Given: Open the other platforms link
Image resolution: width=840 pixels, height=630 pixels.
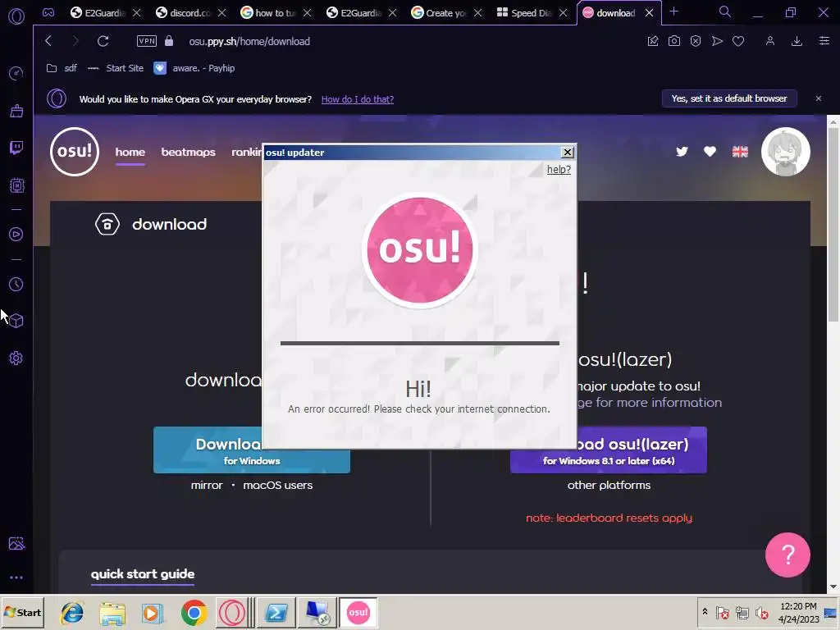Looking at the screenshot, I should [x=609, y=486].
